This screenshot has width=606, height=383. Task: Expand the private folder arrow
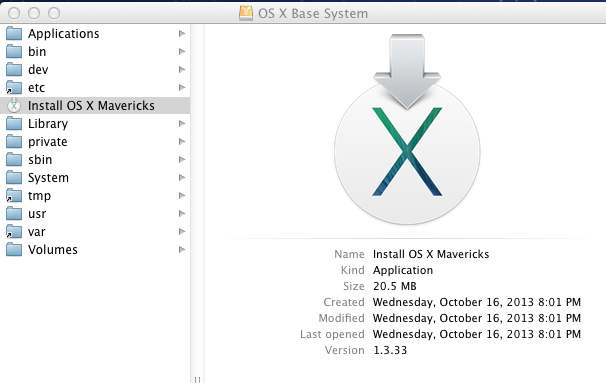pos(182,141)
